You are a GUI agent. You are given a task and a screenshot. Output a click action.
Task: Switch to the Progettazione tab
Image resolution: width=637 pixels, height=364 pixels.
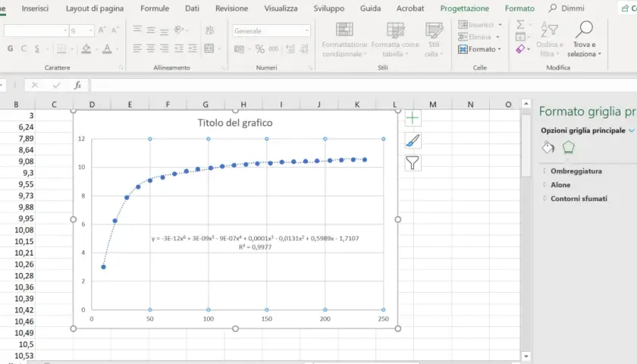[464, 8]
